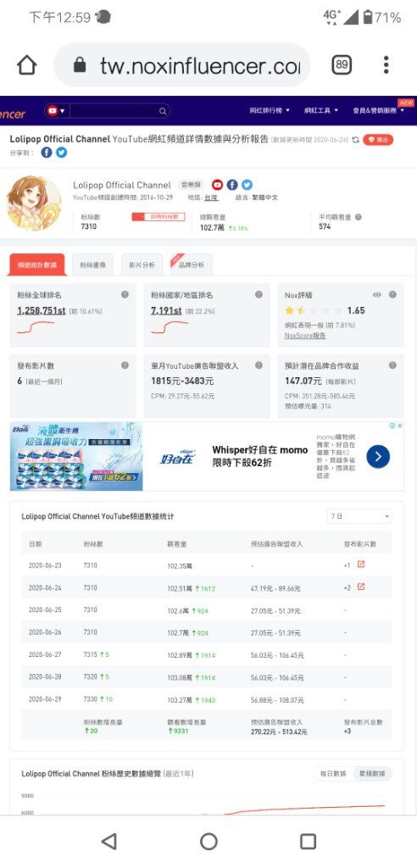This screenshot has width=417, height=868.
Task: Expand the 網紅排行榜 menu
Action: pos(270,111)
